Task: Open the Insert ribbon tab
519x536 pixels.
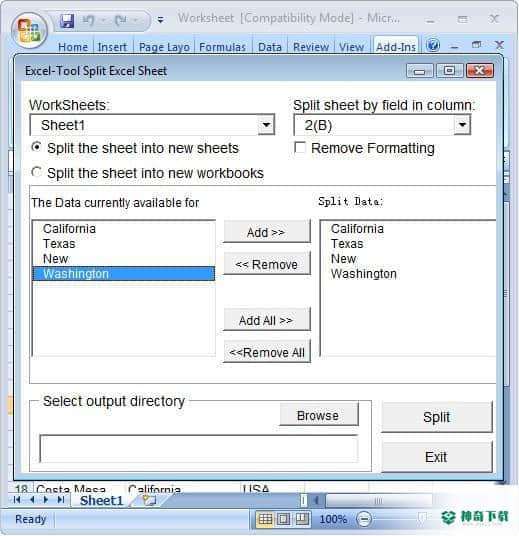Action: click(x=112, y=47)
